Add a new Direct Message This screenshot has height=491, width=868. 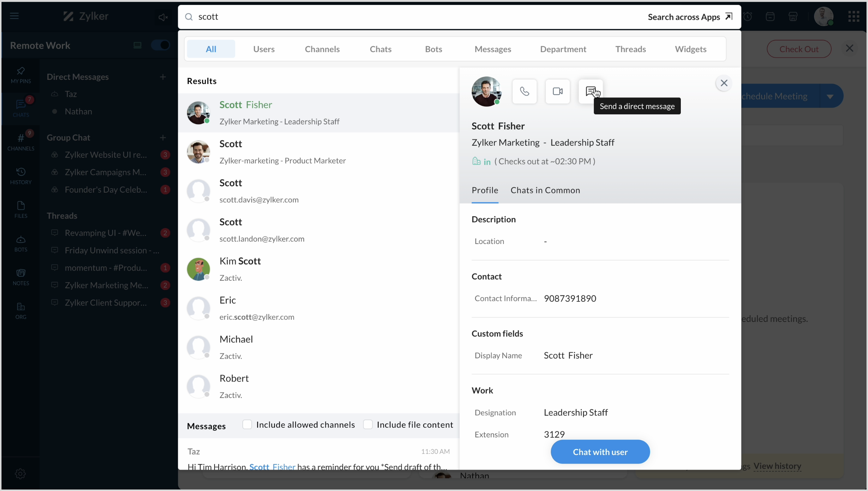coord(163,77)
